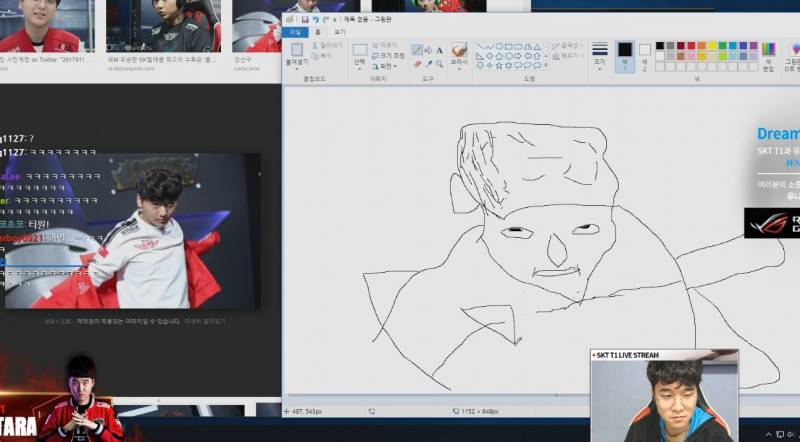Click the Save icon in Paint title bar
The width and height of the screenshot is (800, 442).
(x=305, y=19)
